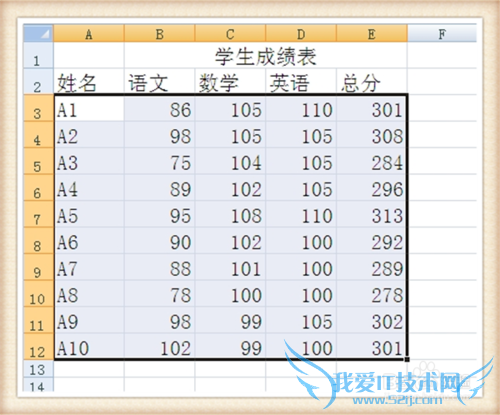Viewport: 500px width, 415px height.
Task: Select the cell containing A6 name
Action: click(89, 240)
